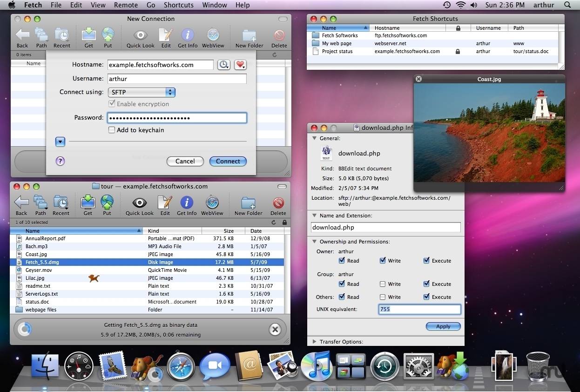Toggle Owner Read permission checkbox
This screenshot has width=580, height=392.
pos(342,261)
